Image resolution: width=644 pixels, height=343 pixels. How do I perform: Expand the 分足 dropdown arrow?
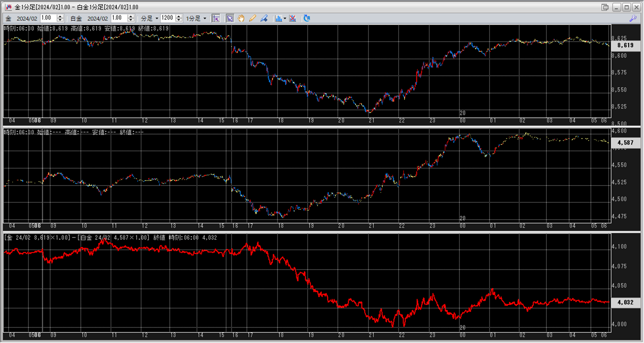point(157,18)
